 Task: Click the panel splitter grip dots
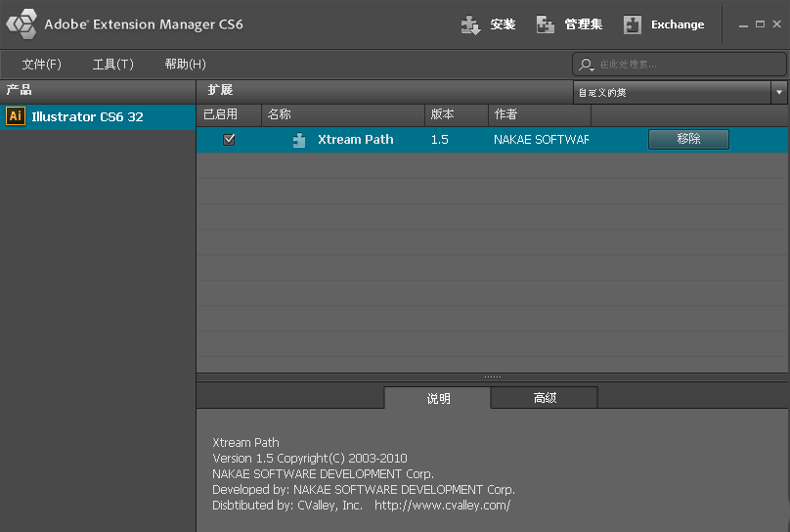(x=492, y=377)
